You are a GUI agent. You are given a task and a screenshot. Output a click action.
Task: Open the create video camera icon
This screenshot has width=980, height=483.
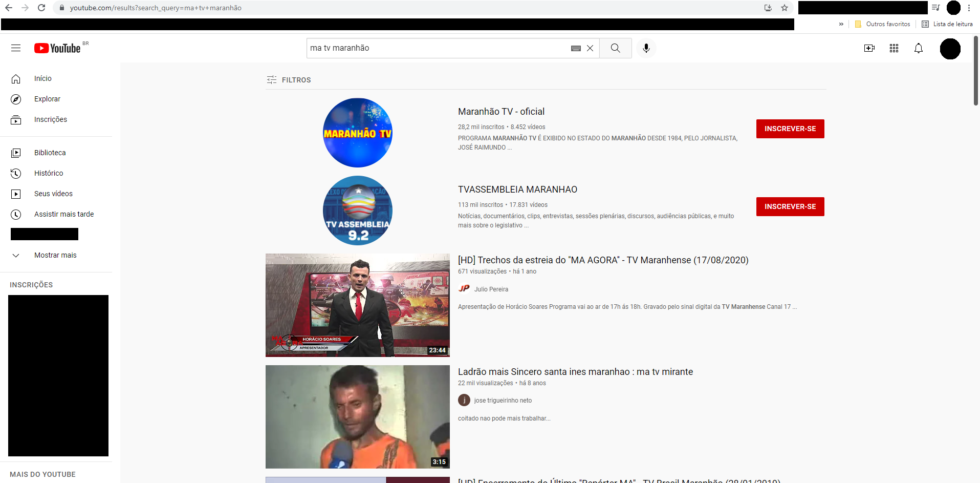(869, 48)
